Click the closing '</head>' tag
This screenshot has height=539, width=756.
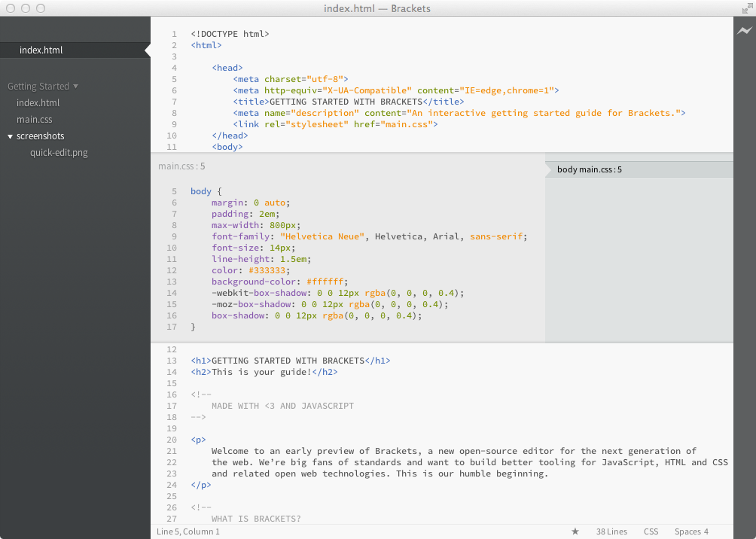230,136
